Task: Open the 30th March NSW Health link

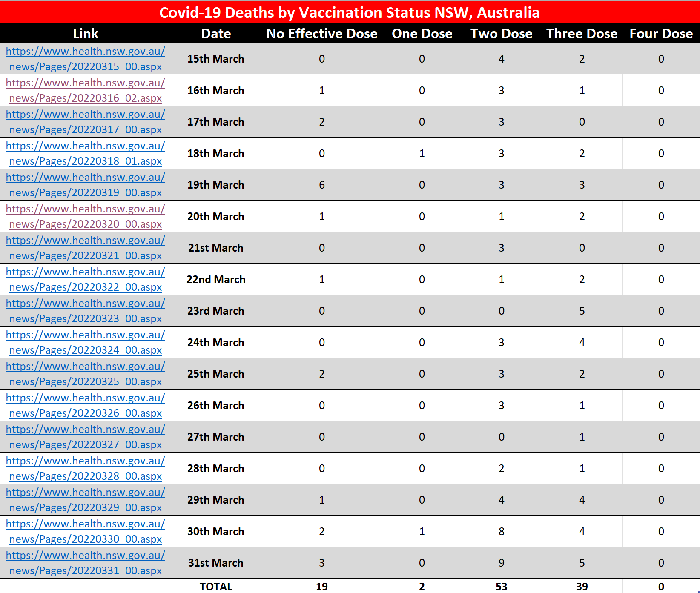Action: (86, 531)
